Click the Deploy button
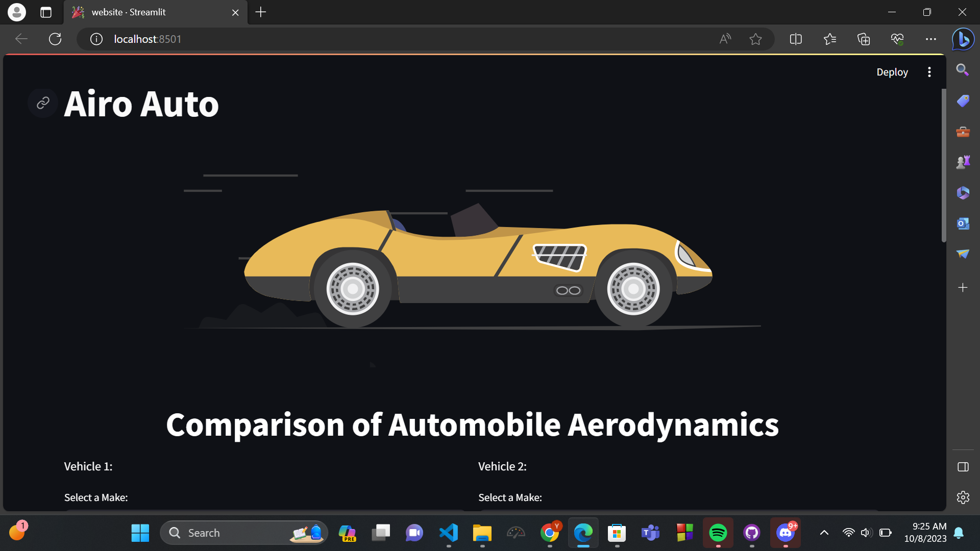 [x=892, y=71]
